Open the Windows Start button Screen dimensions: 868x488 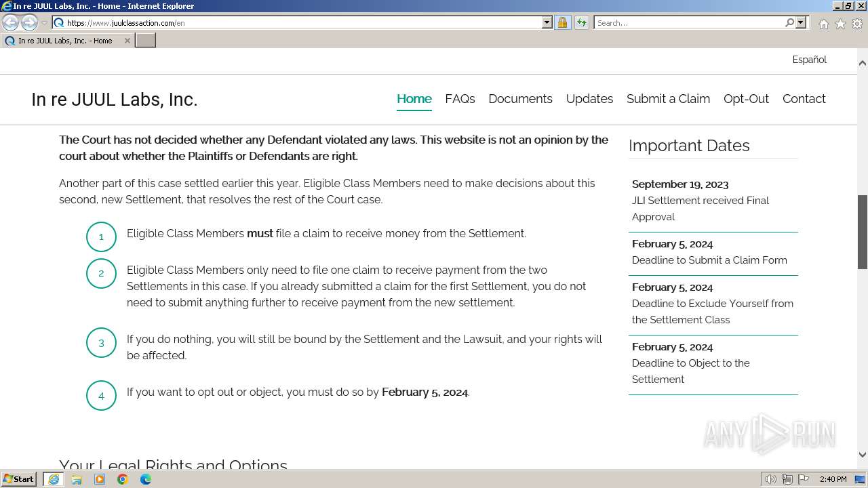(x=19, y=479)
